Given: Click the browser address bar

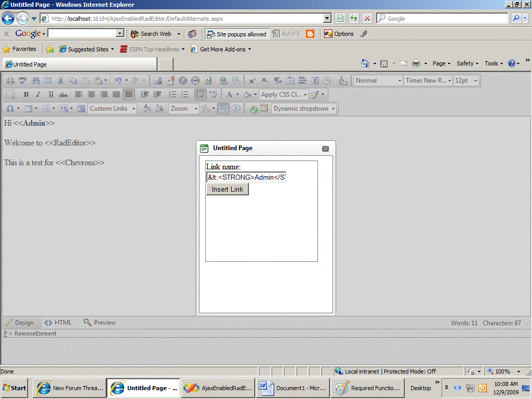Looking at the screenshot, I should point(185,18).
